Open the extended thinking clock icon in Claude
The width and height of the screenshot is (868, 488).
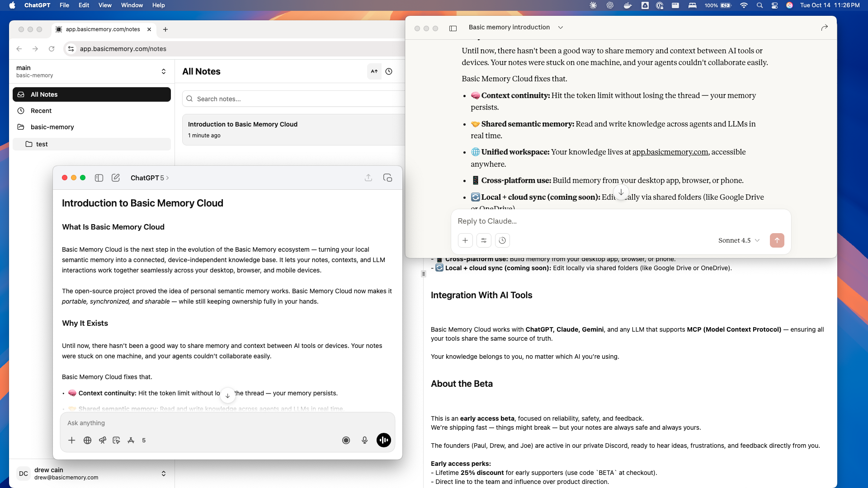(x=502, y=240)
